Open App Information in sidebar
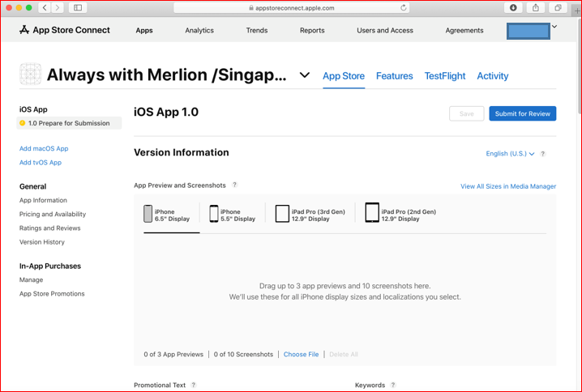The height and width of the screenshot is (392, 582). [x=43, y=200]
